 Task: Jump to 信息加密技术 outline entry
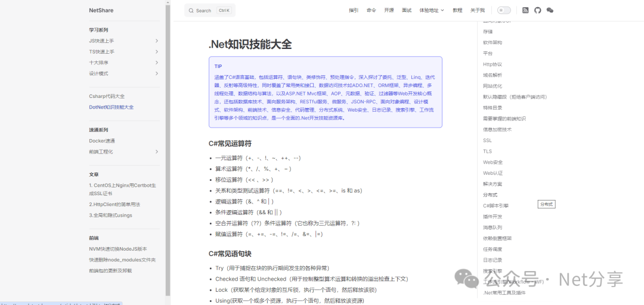tap(497, 130)
